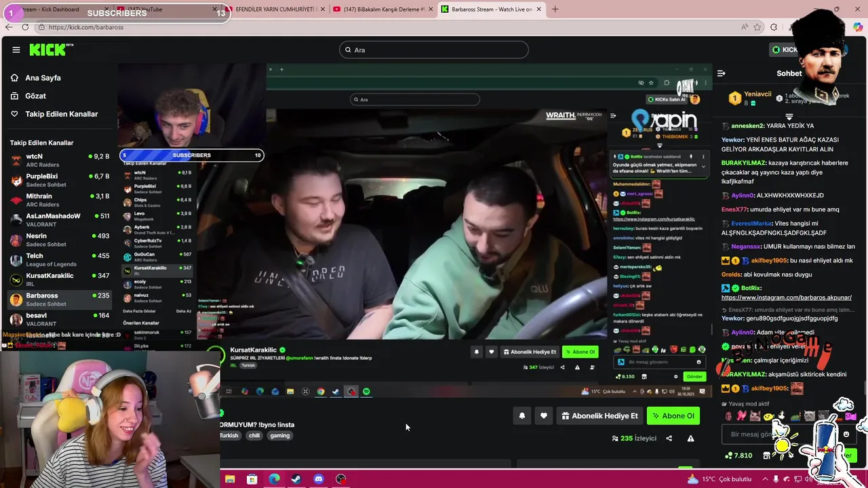Click Spotify icon in inner stream taskbar
The height and width of the screenshot is (488, 868).
(x=366, y=392)
